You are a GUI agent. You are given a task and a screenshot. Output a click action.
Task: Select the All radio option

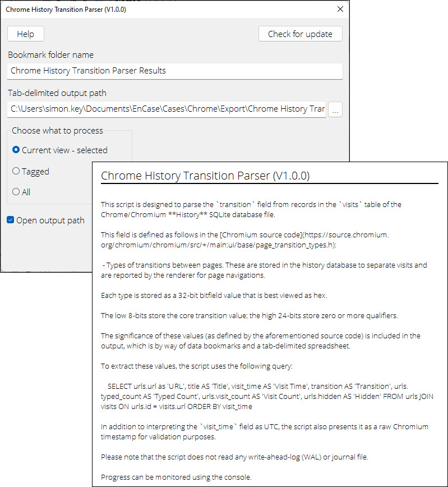[21, 192]
